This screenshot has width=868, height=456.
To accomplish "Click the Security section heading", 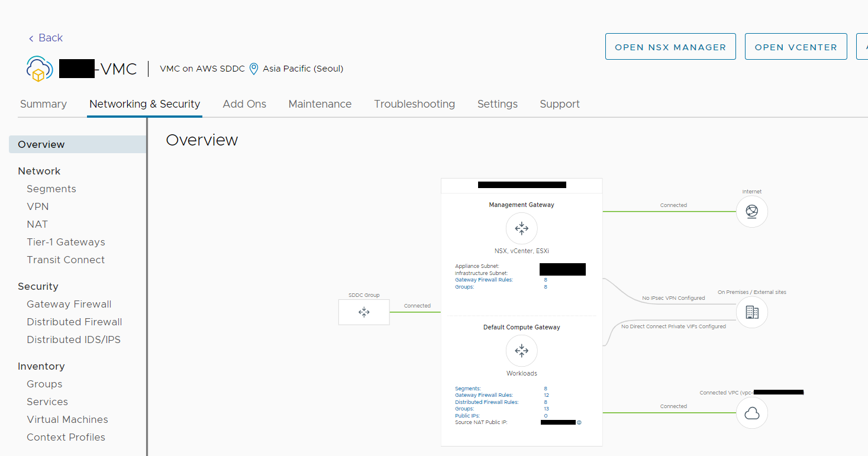I will coord(38,286).
